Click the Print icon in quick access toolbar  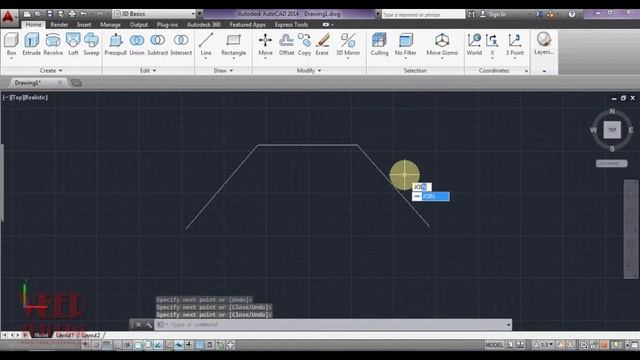pos(72,14)
